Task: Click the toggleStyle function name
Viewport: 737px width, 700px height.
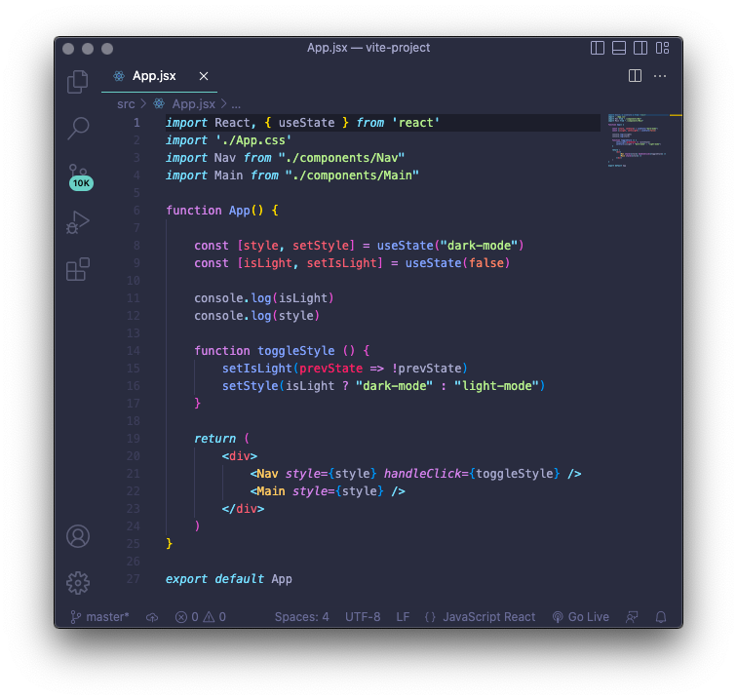Action: point(296,351)
